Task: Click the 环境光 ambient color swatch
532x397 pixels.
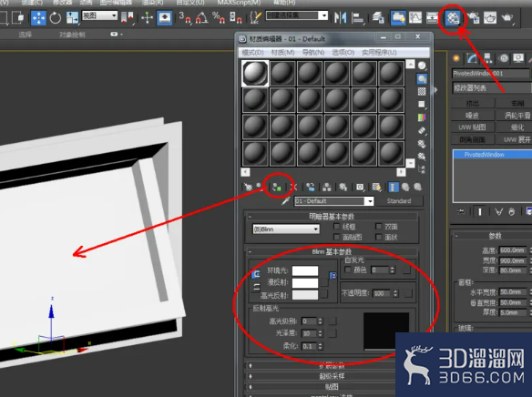Action: tap(305, 270)
